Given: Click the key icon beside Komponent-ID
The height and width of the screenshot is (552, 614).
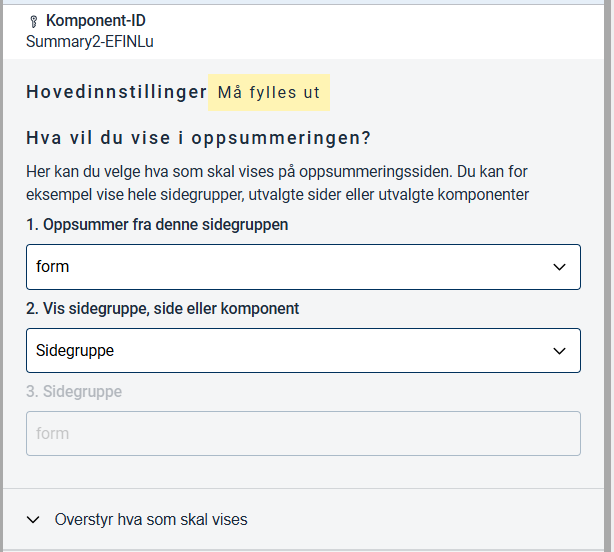Looking at the screenshot, I should coord(34,21).
